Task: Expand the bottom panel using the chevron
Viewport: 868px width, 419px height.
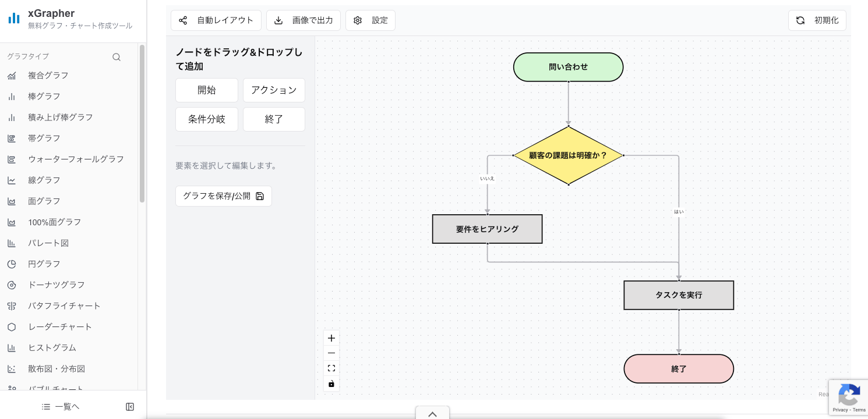Action: [432, 414]
